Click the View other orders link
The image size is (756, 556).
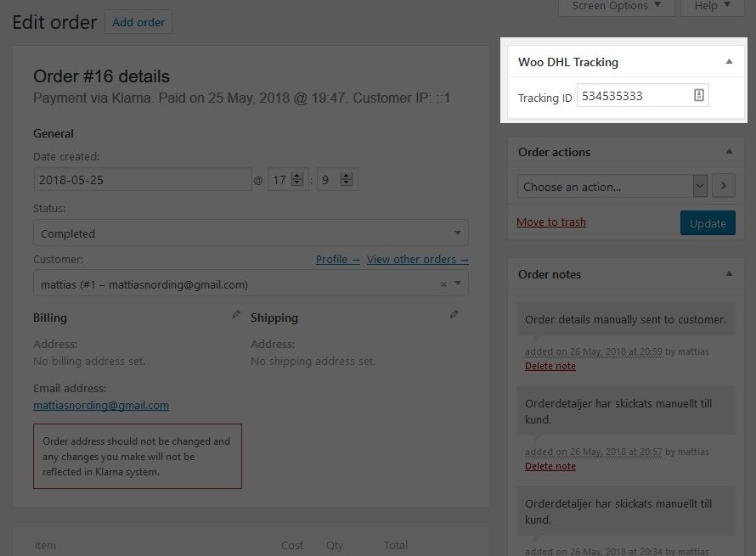(x=417, y=260)
